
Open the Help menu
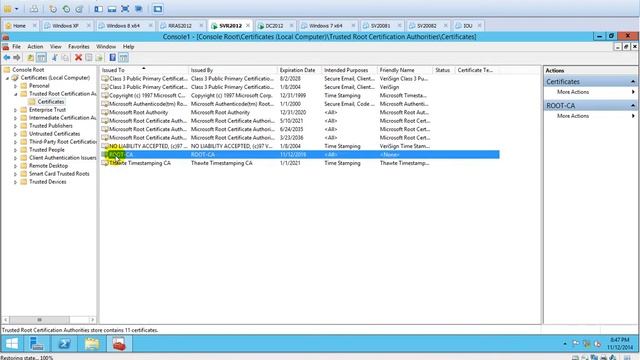(x=129, y=47)
